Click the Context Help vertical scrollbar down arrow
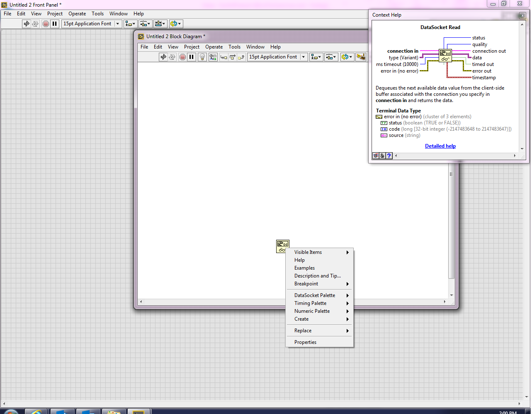Viewport: 532px width, 414px height. [522, 149]
